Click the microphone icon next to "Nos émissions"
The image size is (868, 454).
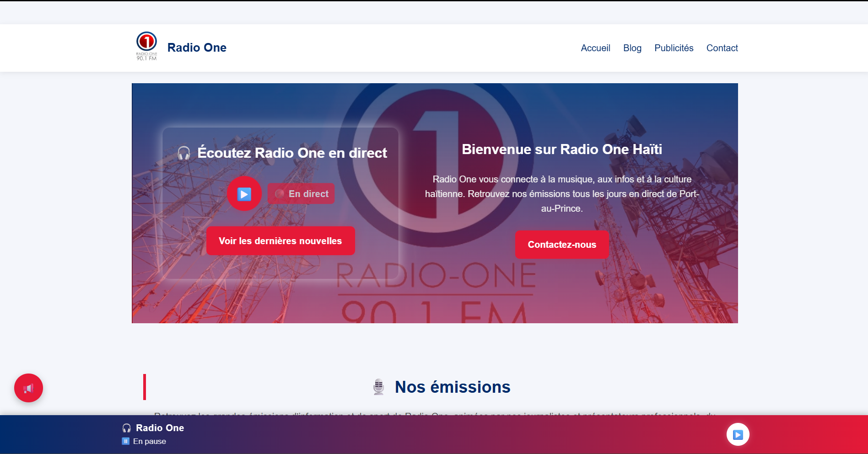coord(378,386)
